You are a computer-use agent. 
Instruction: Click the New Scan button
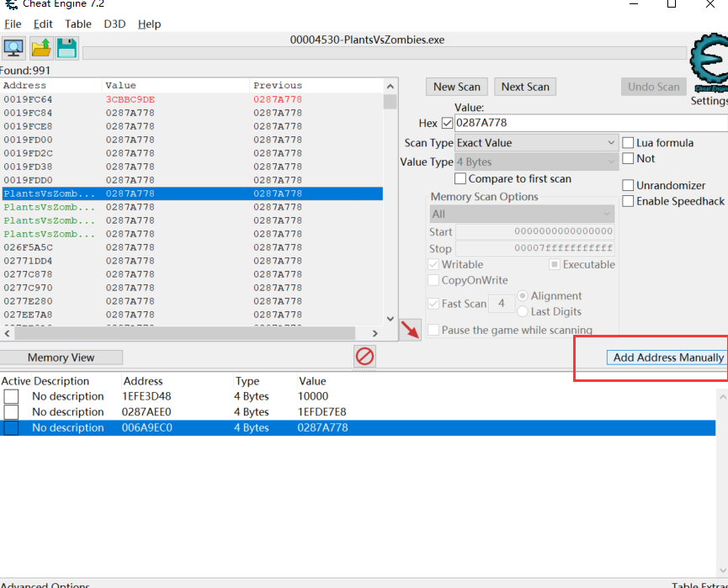coord(457,87)
